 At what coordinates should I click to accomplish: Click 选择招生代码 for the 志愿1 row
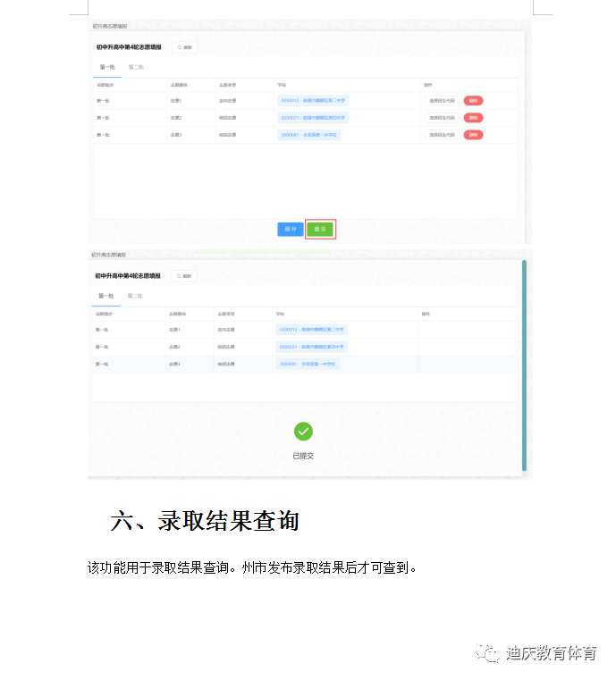pos(442,101)
